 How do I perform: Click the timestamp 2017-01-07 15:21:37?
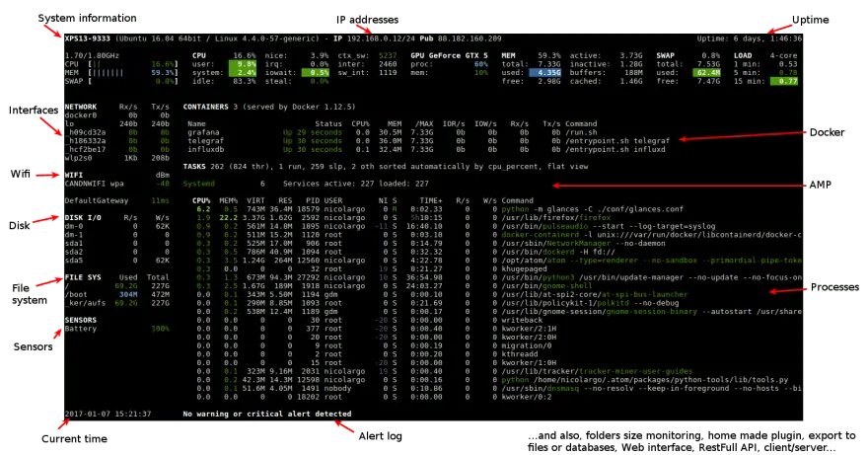click(108, 414)
